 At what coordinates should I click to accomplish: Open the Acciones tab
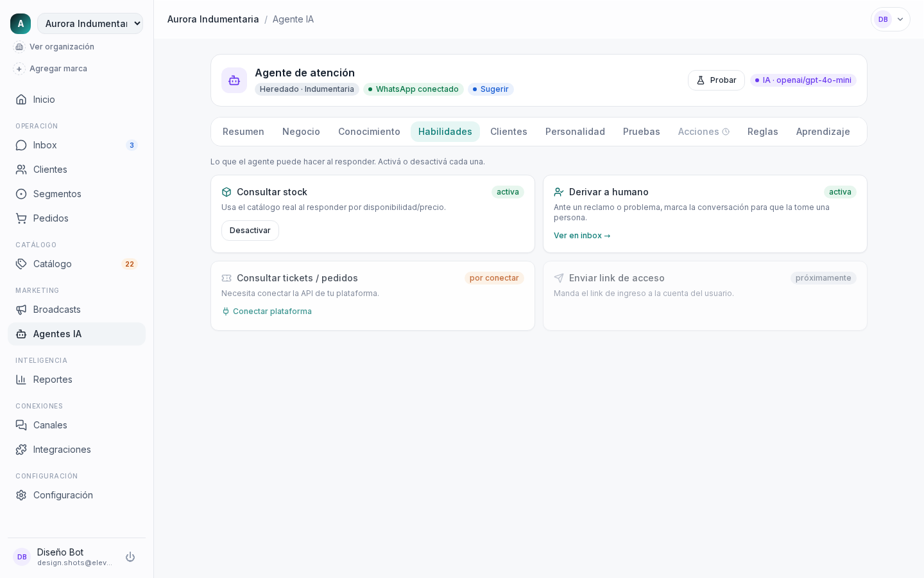[704, 132]
